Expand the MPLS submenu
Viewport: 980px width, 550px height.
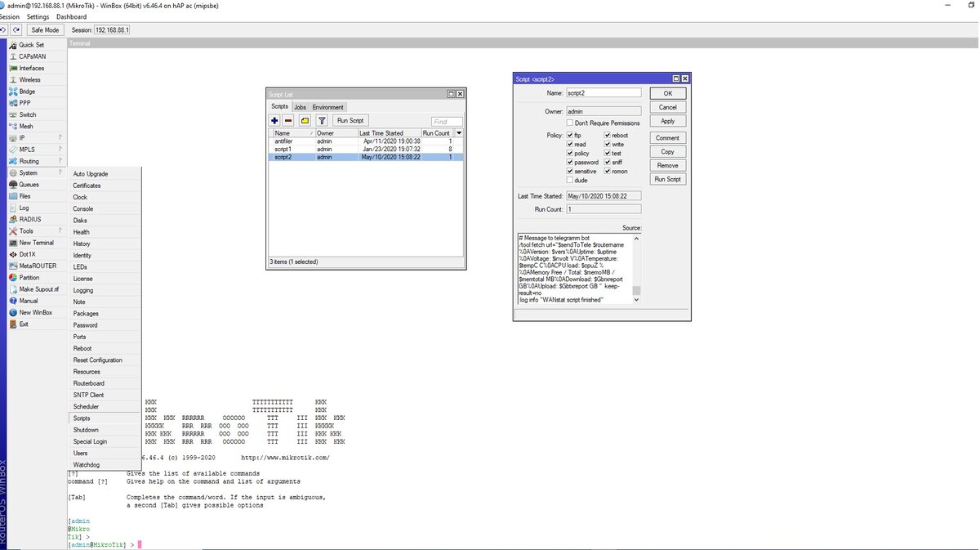(x=36, y=150)
